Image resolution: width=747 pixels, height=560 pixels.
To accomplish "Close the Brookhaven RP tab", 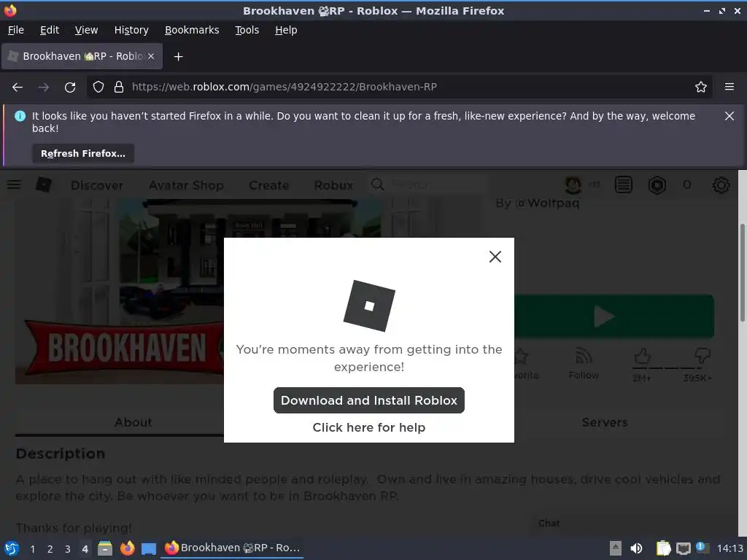I will point(151,56).
